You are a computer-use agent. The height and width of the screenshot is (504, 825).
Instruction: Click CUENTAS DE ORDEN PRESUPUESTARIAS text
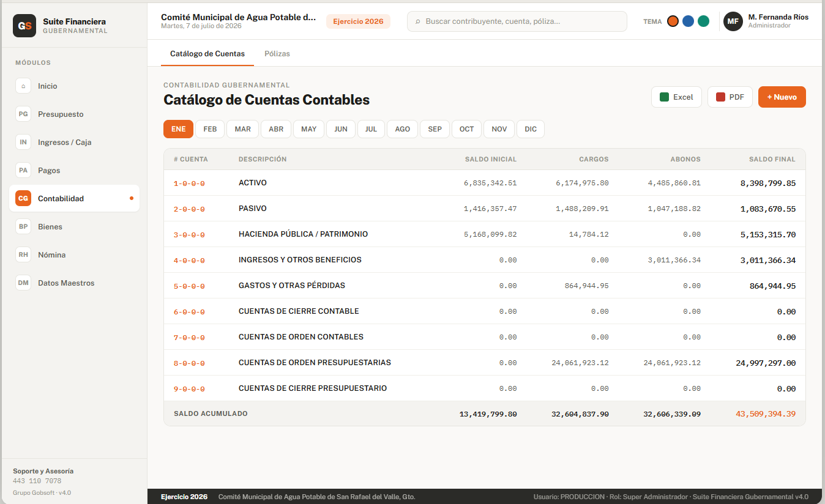click(315, 363)
